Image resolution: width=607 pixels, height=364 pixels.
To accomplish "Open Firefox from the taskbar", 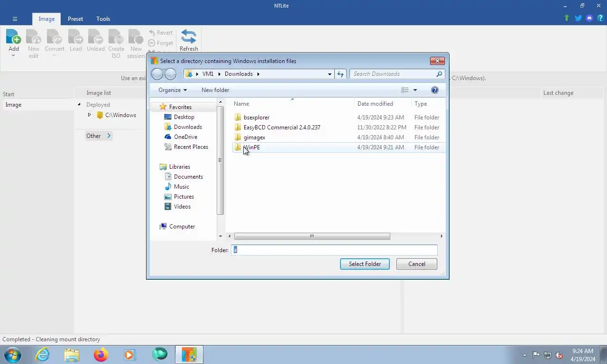I will click(101, 355).
